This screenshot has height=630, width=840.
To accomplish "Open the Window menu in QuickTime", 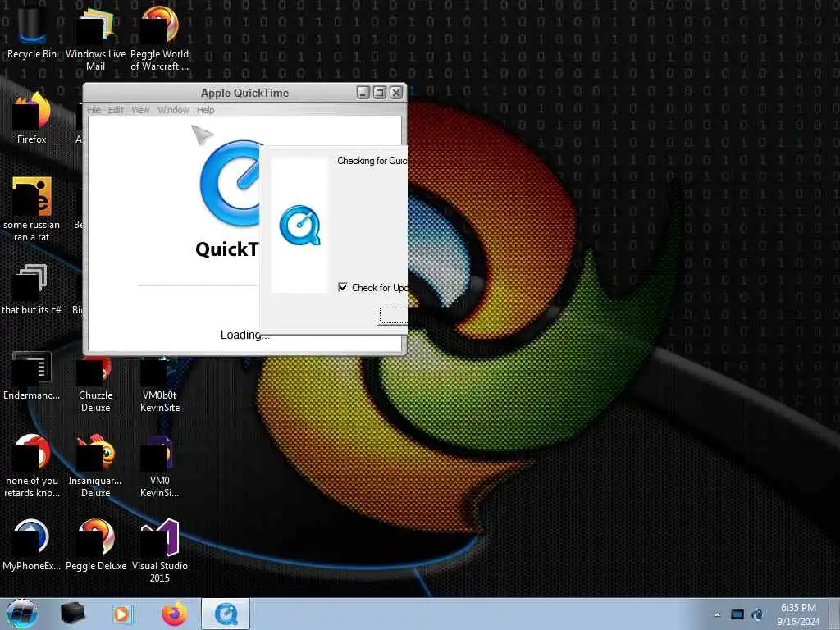I will click(x=173, y=110).
